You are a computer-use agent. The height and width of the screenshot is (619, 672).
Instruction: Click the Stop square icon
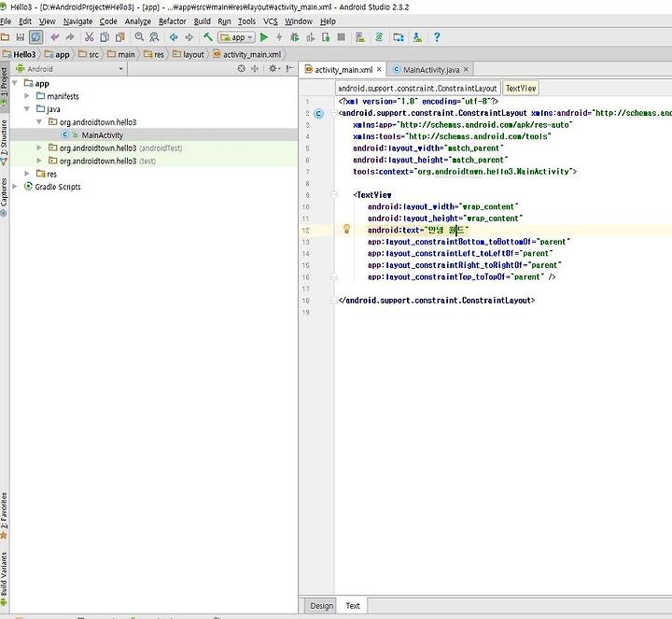coord(342,37)
